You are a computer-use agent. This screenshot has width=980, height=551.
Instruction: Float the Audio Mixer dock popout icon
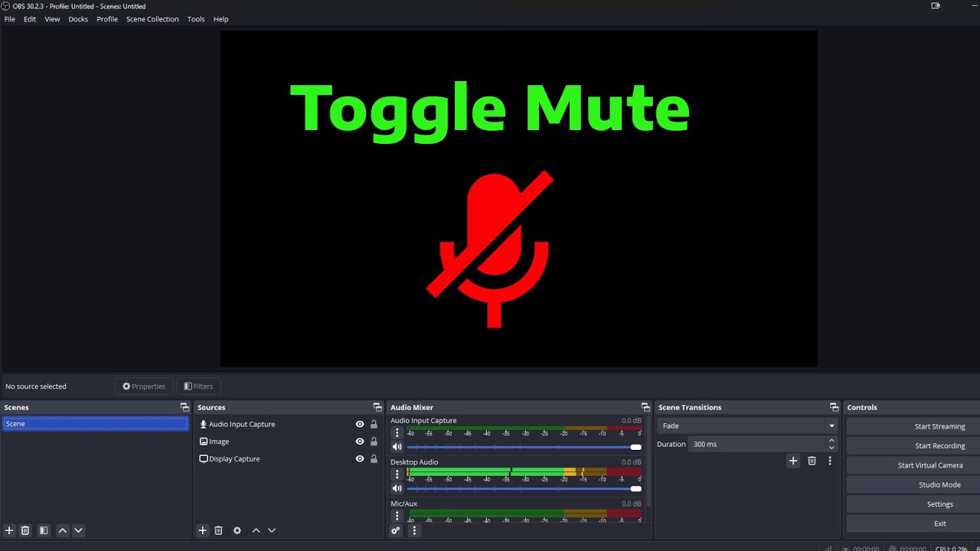click(645, 407)
